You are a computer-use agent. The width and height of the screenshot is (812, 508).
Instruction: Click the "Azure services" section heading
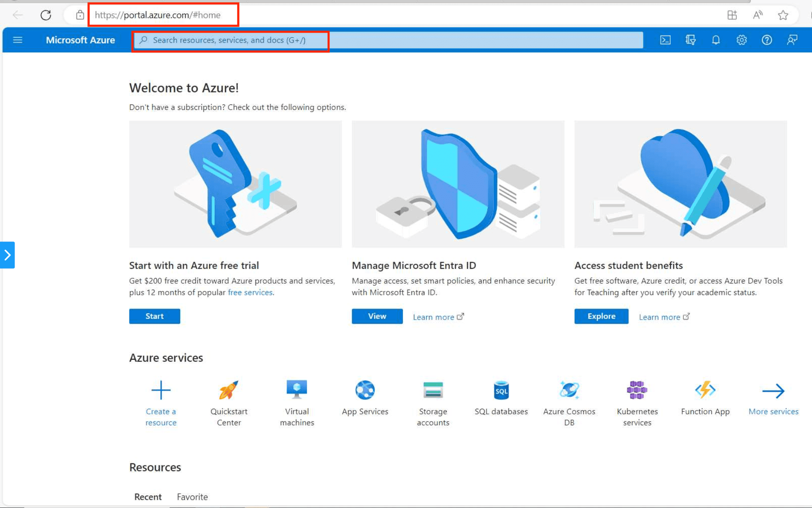coord(166,358)
